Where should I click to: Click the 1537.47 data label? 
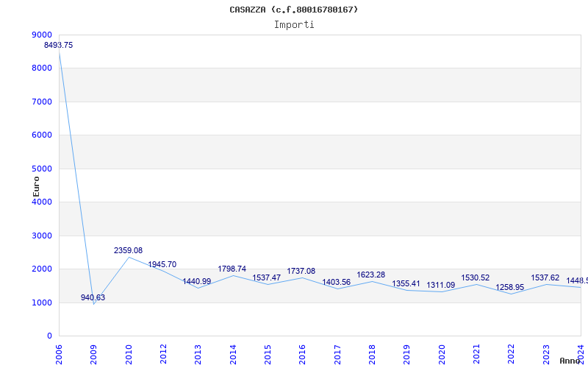[267, 278]
